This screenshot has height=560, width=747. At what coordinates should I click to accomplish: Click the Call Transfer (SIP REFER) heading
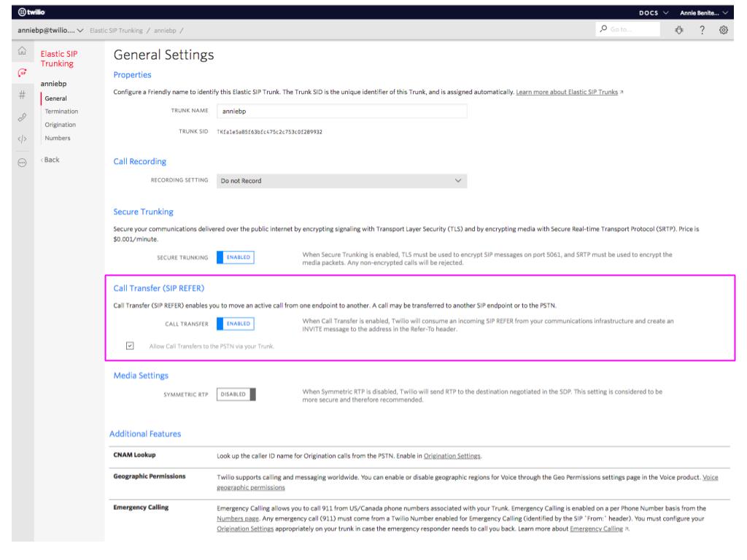point(158,288)
